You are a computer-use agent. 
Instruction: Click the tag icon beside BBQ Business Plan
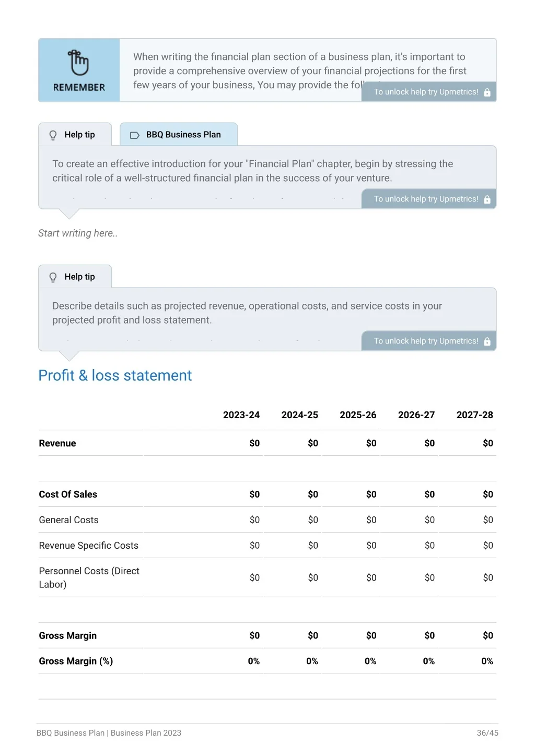[134, 135]
